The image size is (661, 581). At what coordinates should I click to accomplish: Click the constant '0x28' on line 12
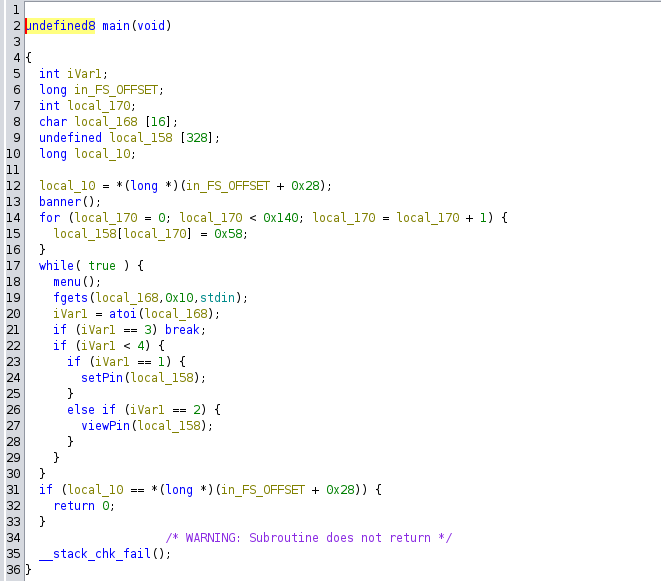(x=305, y=186)
